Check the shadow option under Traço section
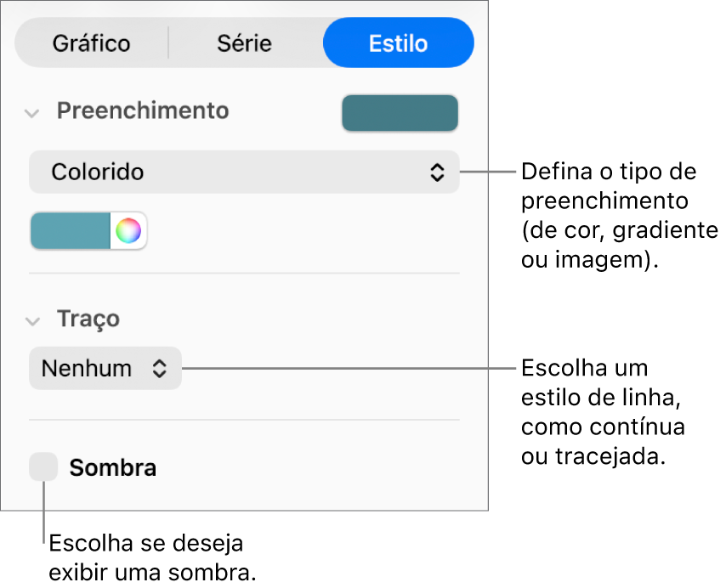726x588 pixels. pyautogui.click(x=43, y=466)
